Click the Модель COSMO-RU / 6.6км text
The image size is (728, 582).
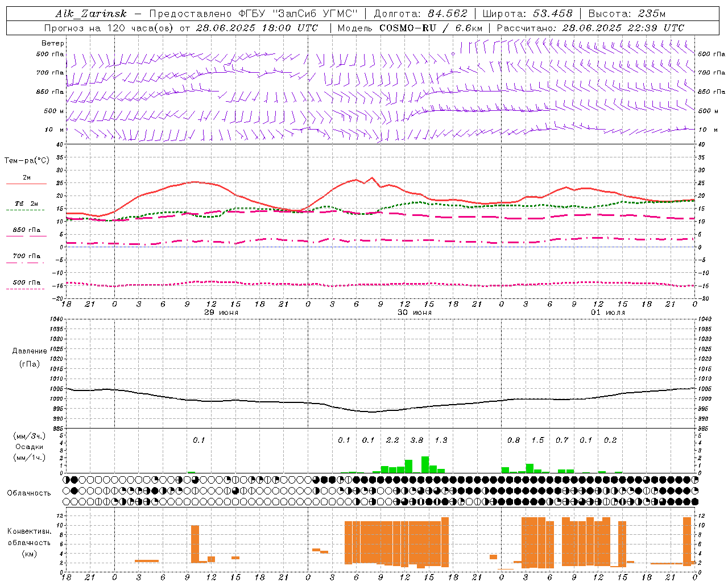click(x=409, y=28)
